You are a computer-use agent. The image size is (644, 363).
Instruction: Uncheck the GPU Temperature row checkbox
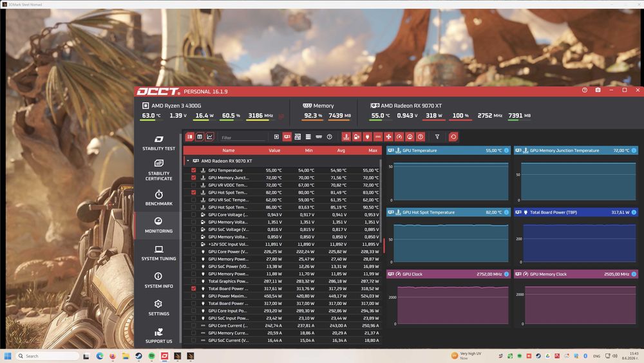(x=193, y=170)
